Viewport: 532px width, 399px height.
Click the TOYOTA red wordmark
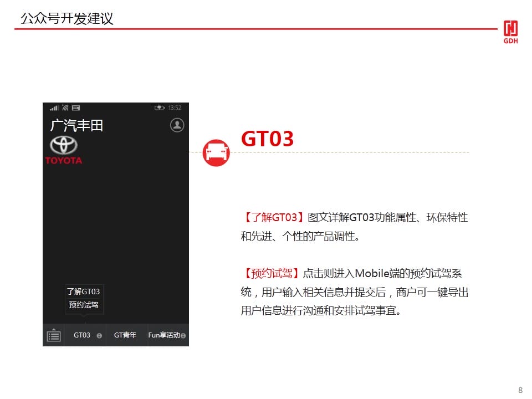point(63,161)
